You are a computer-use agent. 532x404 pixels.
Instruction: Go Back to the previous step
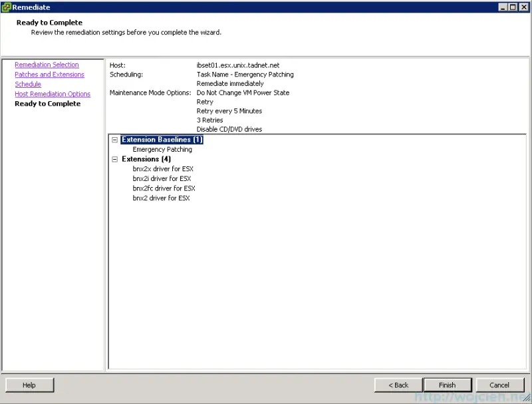point(398,385)
